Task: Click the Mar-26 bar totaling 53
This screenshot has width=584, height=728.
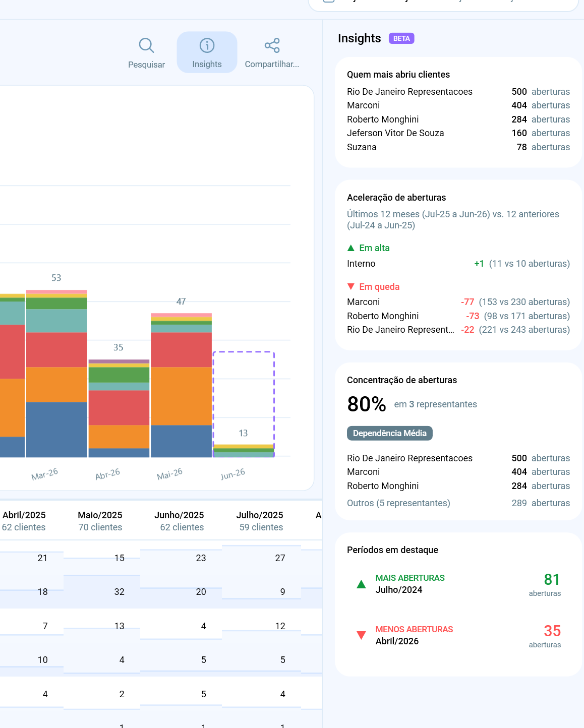Action: point(56,374)
